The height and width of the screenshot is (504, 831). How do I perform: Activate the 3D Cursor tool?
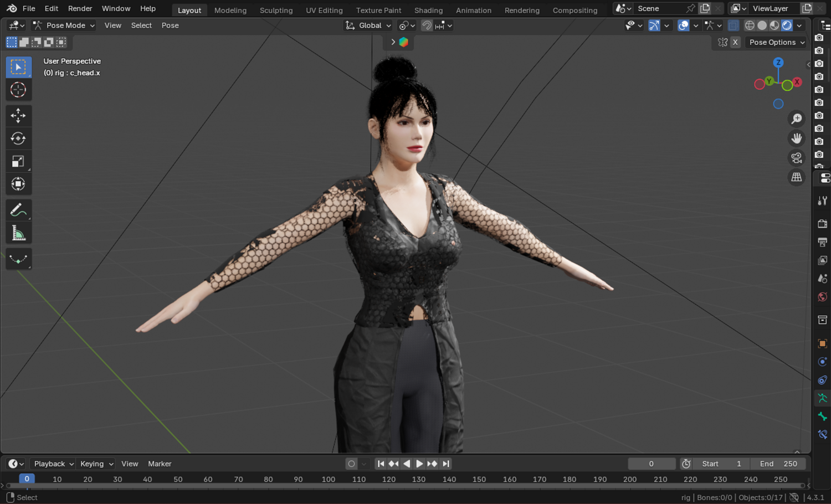[x=18, y=90]
